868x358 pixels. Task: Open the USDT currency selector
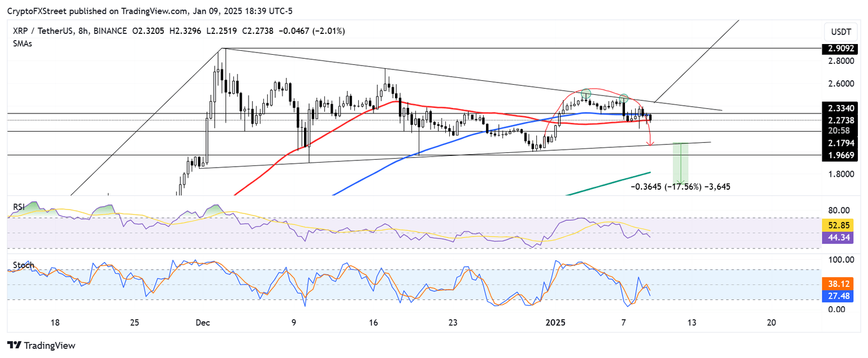[840, 32]
